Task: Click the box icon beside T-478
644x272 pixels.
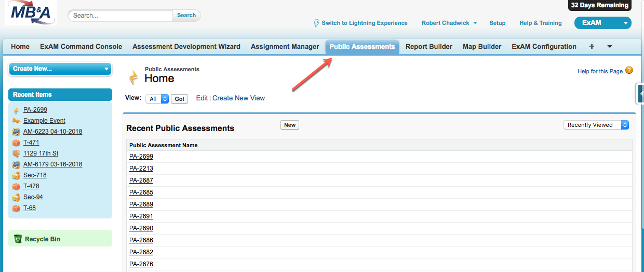Action: click(16, 186)
